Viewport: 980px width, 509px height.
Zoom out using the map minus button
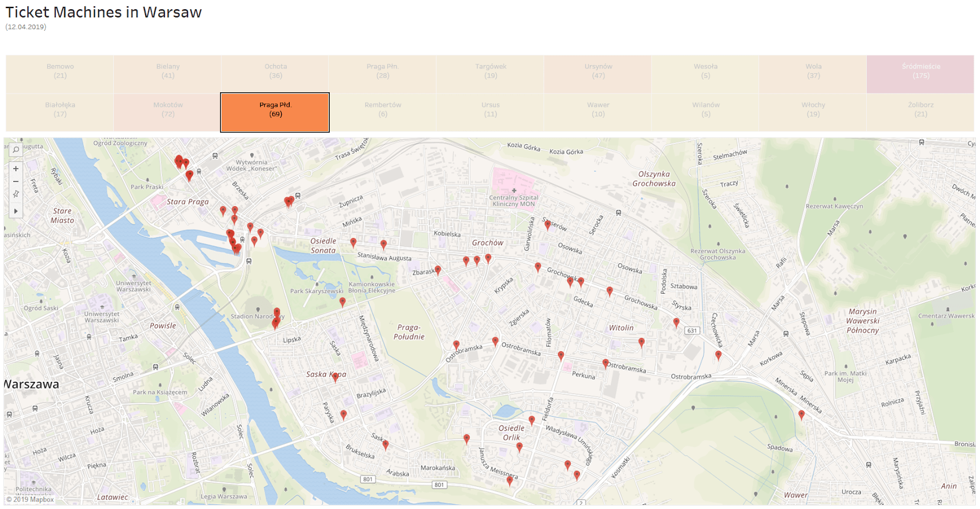[x=16, y=181]
